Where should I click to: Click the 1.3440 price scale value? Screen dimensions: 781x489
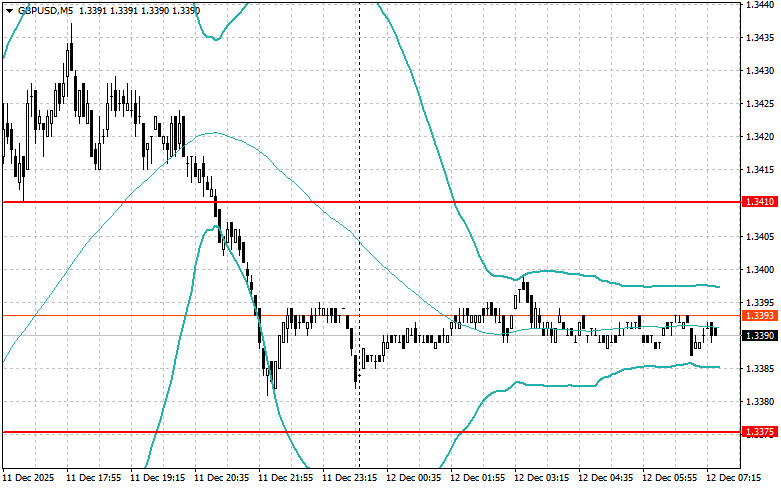(760, 4)
